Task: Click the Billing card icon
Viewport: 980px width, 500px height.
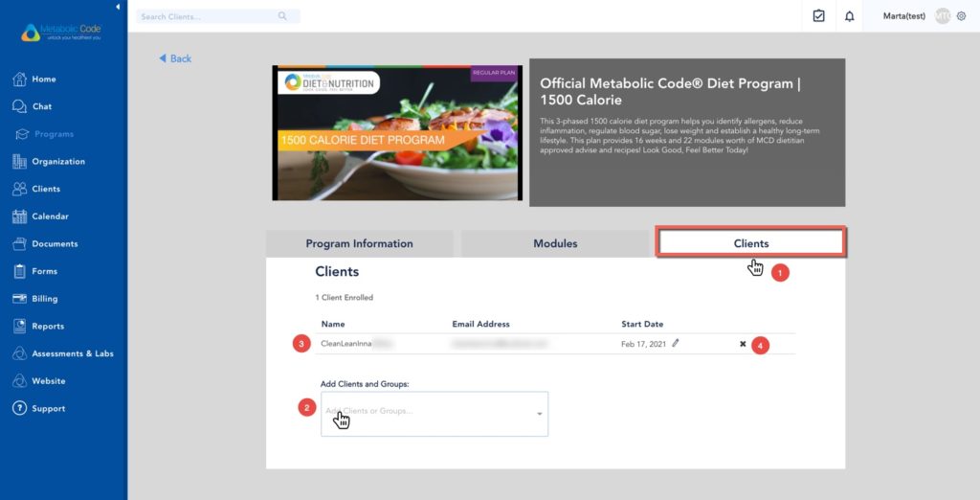Action: (19, 299)
